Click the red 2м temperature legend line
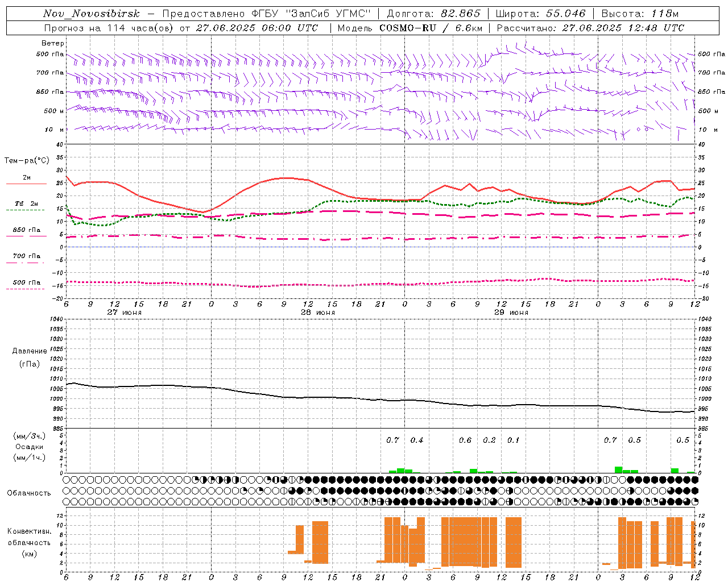Screen dimensions: 728x582 26,184
